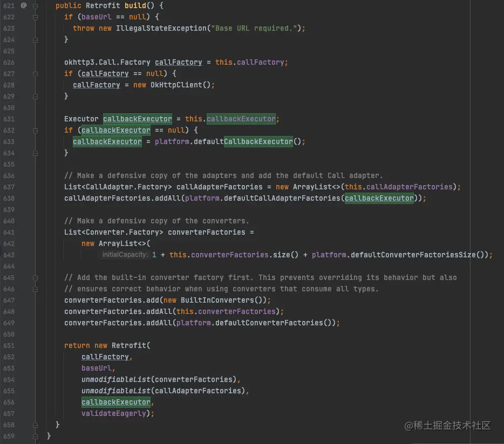This screenshot has width=504, height=444.
Task: Click the comment about defensive copy of adapters
Action: [224, 175]
